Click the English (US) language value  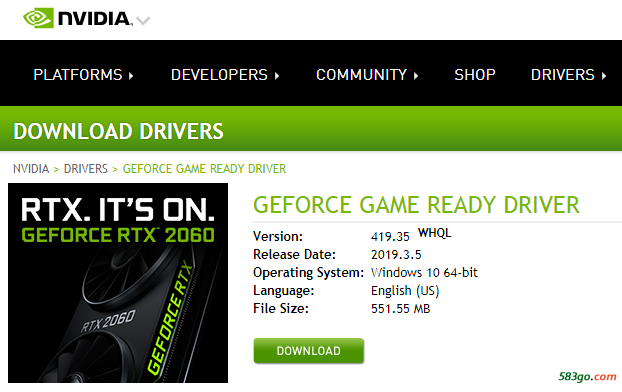[x=405, y=291]
